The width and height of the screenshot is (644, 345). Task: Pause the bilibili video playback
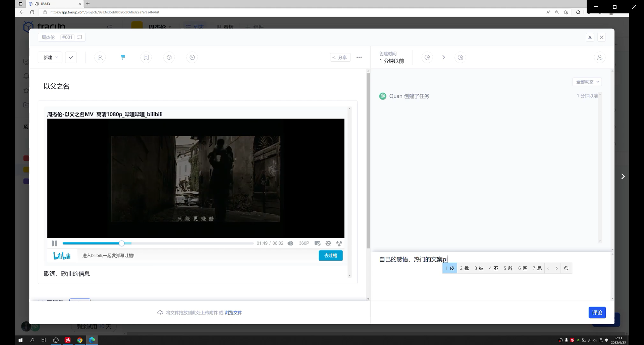54,244
